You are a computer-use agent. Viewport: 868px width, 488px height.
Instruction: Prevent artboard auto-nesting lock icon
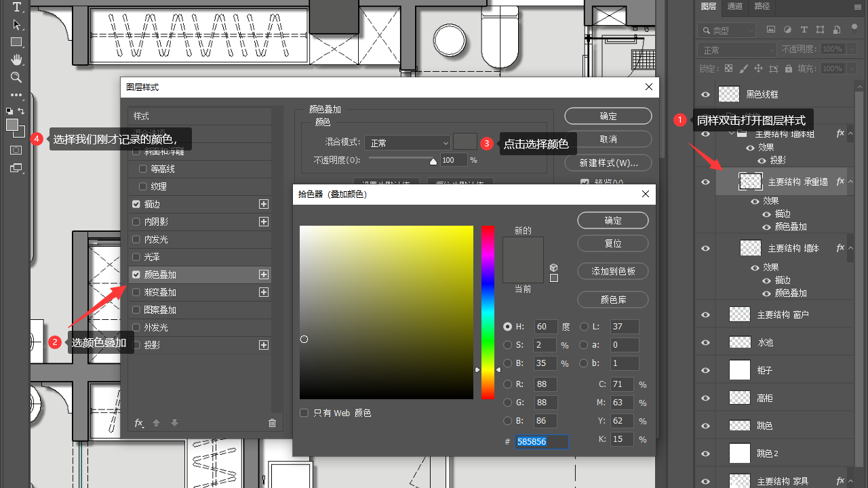point(773,68)
